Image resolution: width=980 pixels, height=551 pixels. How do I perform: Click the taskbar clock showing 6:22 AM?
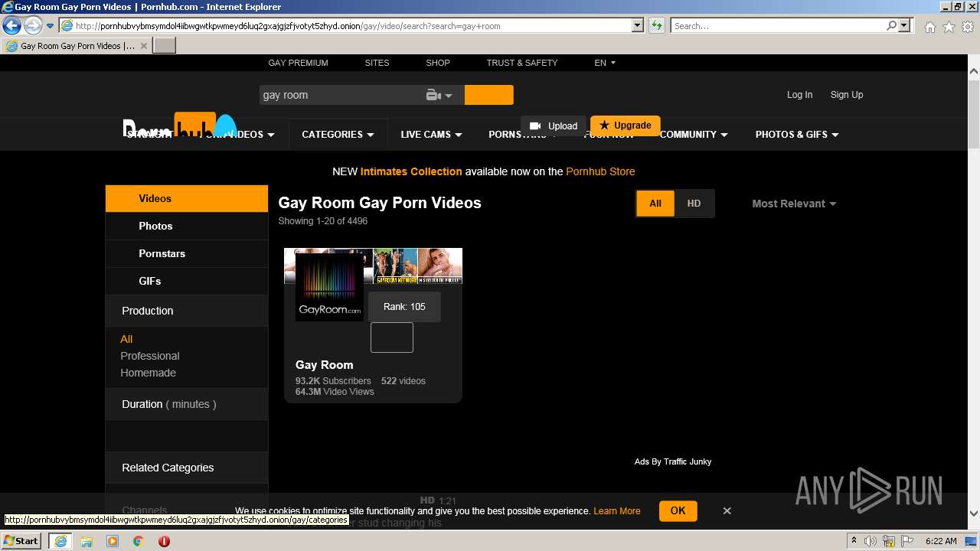(x=941, y=541)
